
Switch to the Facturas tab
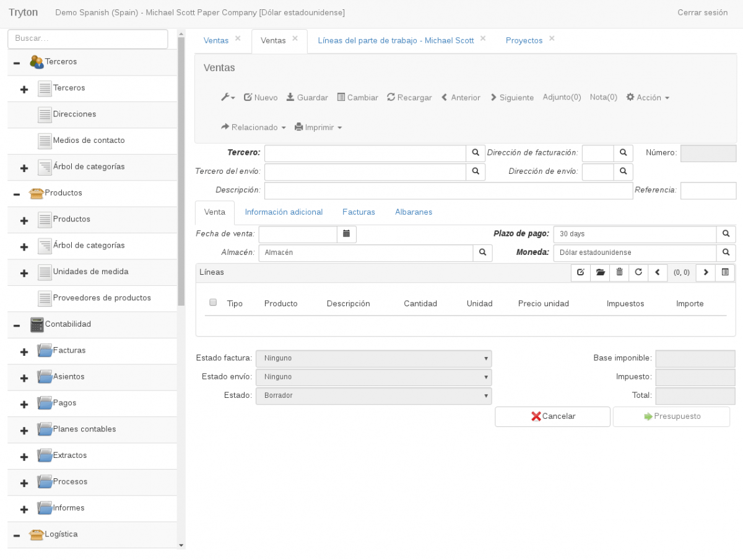click(x=358, y=212)
